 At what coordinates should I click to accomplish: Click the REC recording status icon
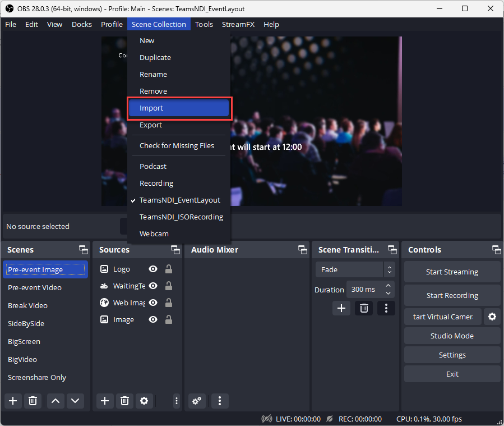coord(330,419)
